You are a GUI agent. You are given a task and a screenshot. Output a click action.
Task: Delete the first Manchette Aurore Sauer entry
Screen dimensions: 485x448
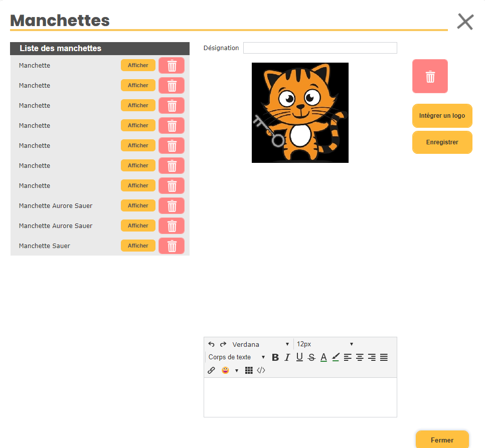(172, 206)
